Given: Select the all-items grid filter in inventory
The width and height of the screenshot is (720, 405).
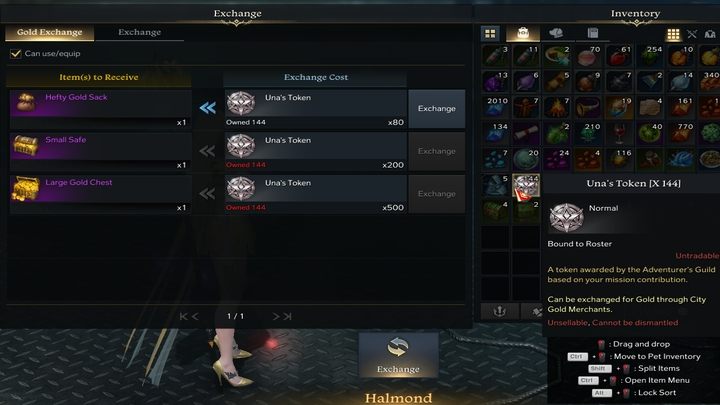Looking at the screenshot, I should (490, 33).
